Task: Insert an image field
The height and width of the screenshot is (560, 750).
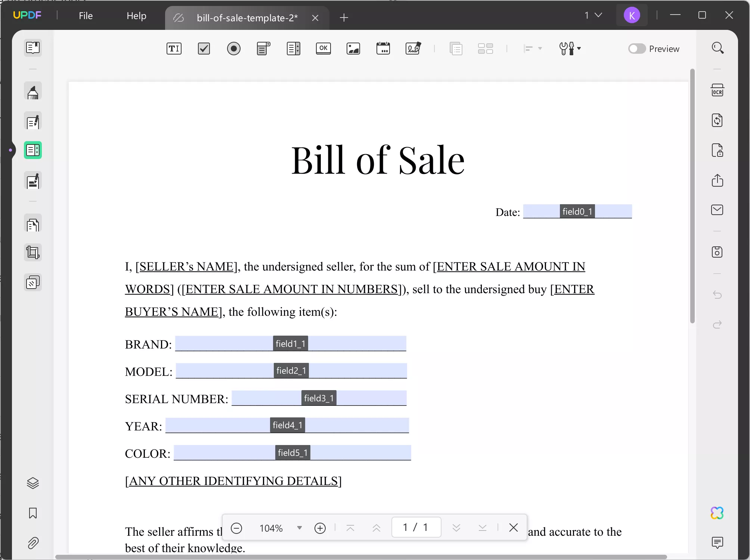Action: pyautogui.click(x=353, y=49)
